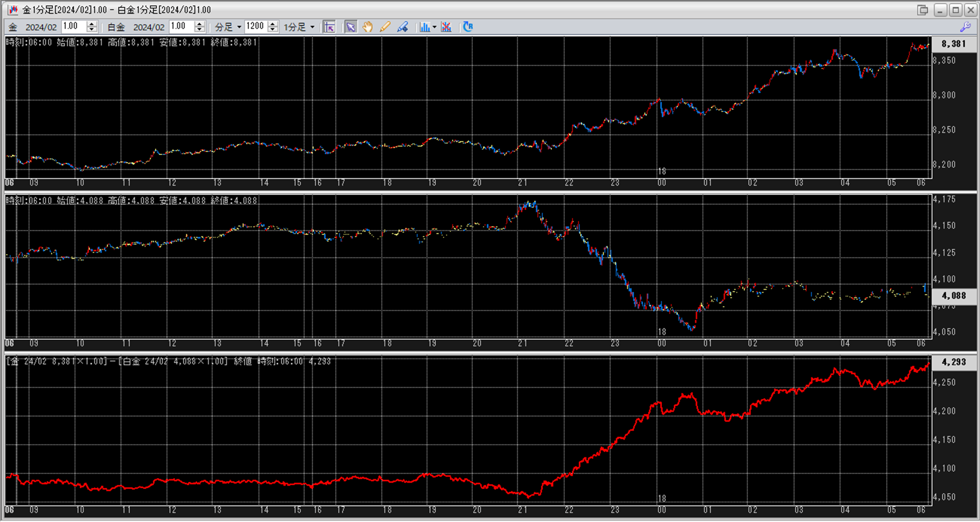Image resolution: width=980 pixels, height=522 pixels.
Task: Decrease the platinum 1.00 multiplier spinner
Action: click(x=199, y=30)
